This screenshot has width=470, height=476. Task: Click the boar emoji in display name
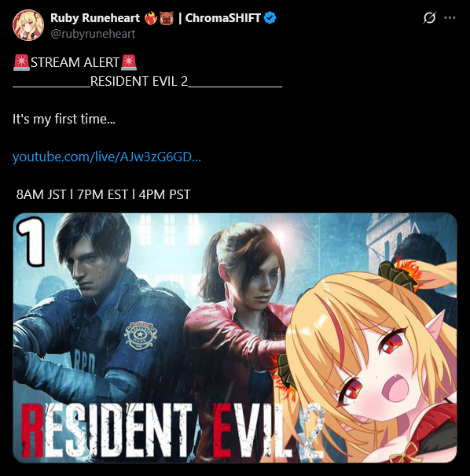point(167,18)
